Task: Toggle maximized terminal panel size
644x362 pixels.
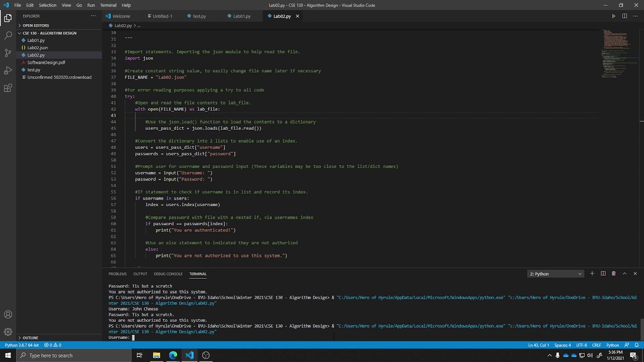Action: [x=624, y=274]
